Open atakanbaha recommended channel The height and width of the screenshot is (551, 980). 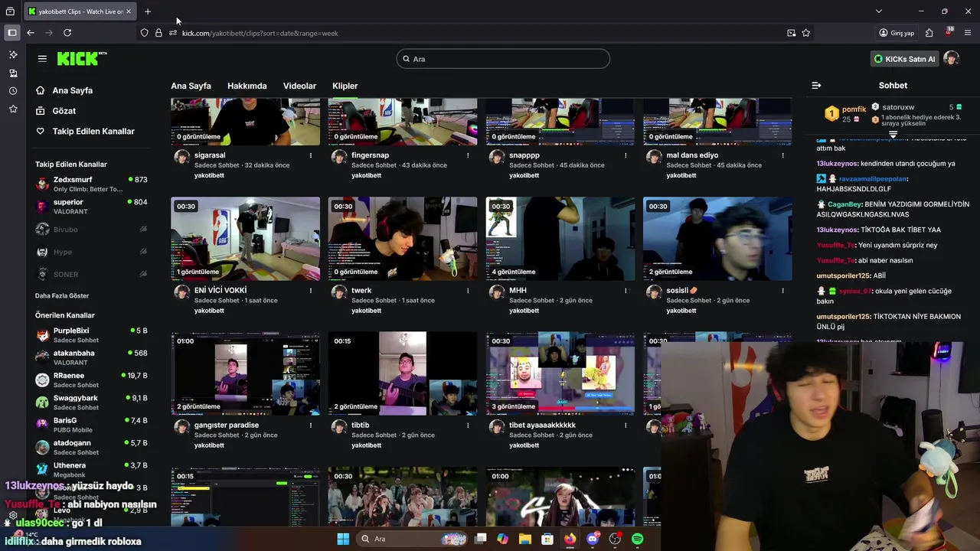click(91, 357)
